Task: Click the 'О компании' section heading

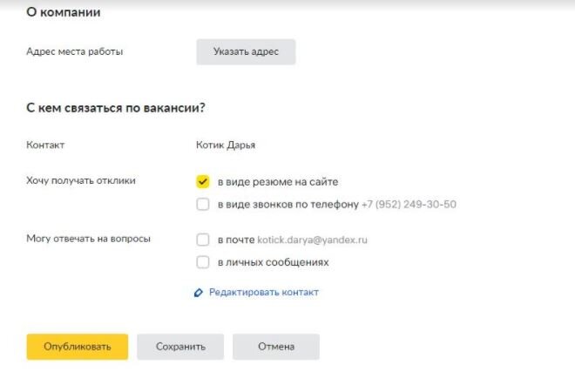Action: coord(64,12)
